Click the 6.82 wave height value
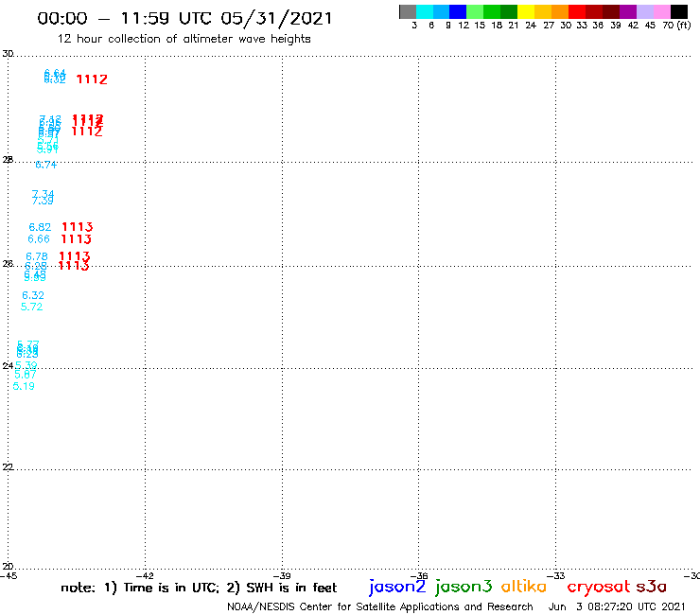 coord(40,227)
